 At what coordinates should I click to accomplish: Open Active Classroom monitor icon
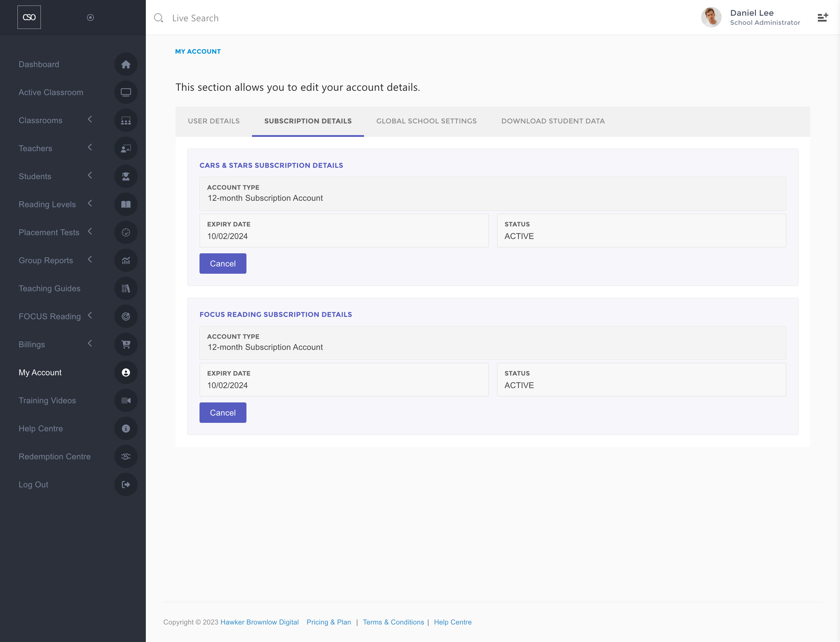point(126,92)
